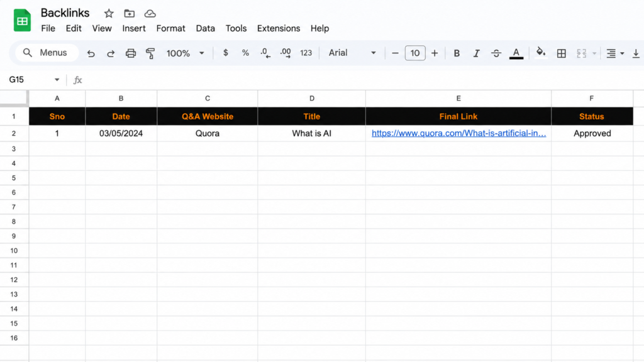
Task: Toggle bold formatting
Action: (457, 53)
